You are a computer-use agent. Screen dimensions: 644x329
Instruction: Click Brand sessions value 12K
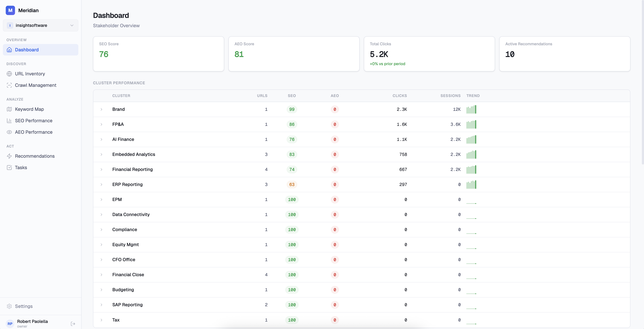point(457,109)
